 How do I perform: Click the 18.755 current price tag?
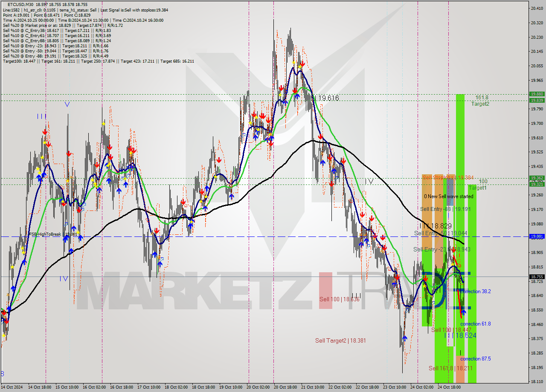tap(537, 277)
